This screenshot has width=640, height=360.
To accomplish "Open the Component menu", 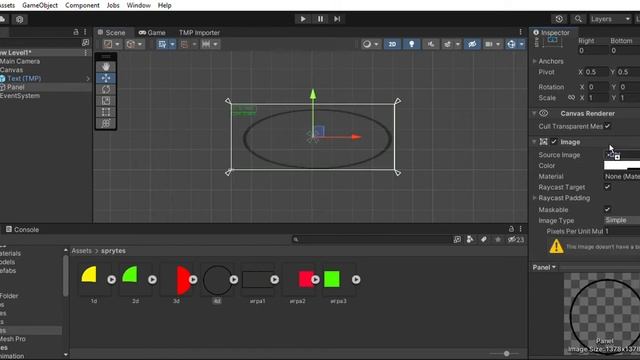I will coord(82,5).
